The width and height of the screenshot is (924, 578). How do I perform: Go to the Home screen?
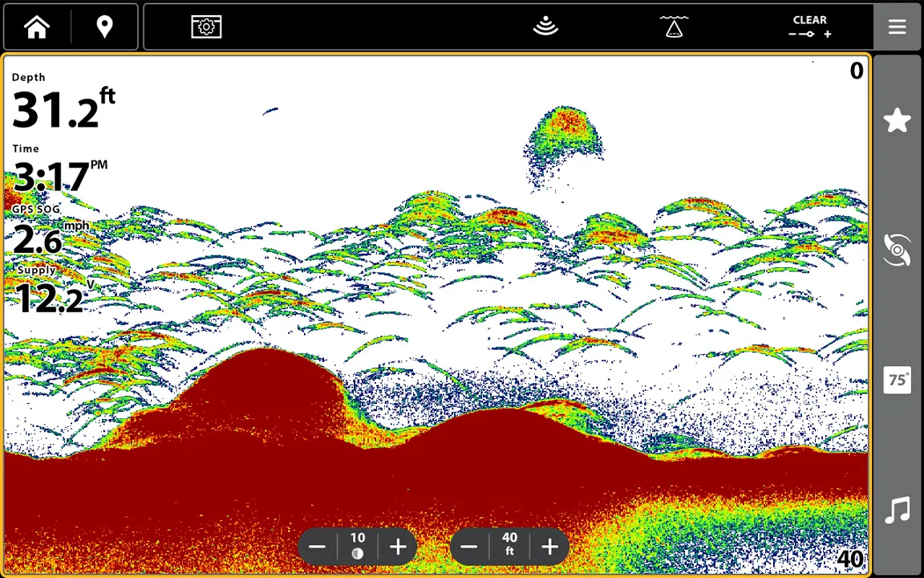pyautogui.click(x=37, y=27)
